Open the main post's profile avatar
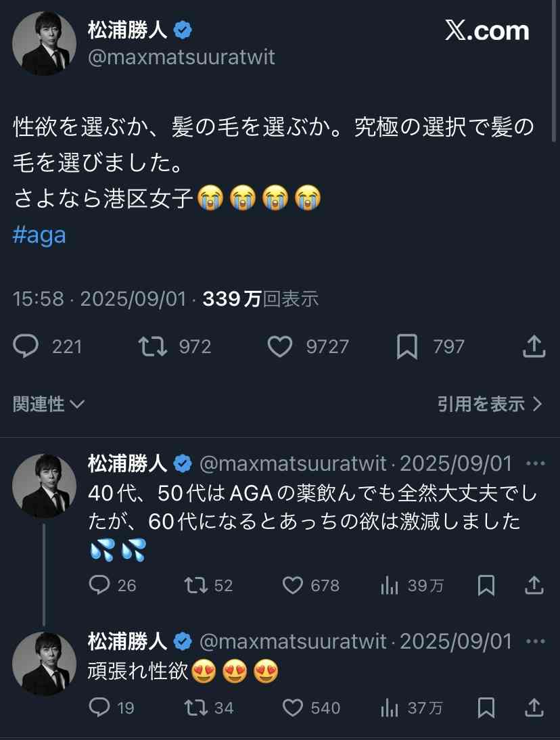 44,43
